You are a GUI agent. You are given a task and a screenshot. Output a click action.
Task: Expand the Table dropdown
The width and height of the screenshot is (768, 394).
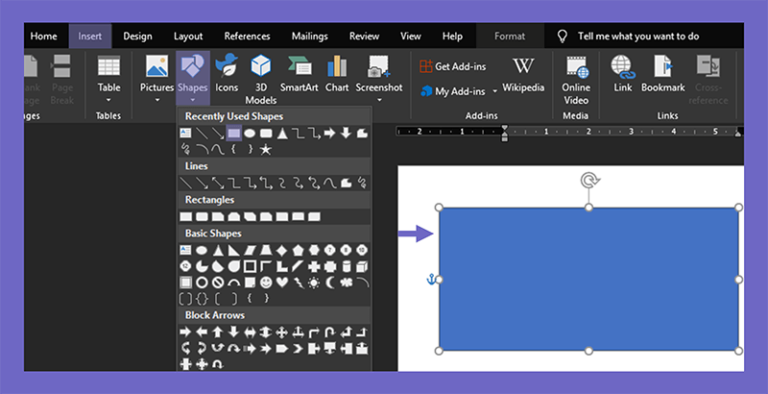(109, 100)
